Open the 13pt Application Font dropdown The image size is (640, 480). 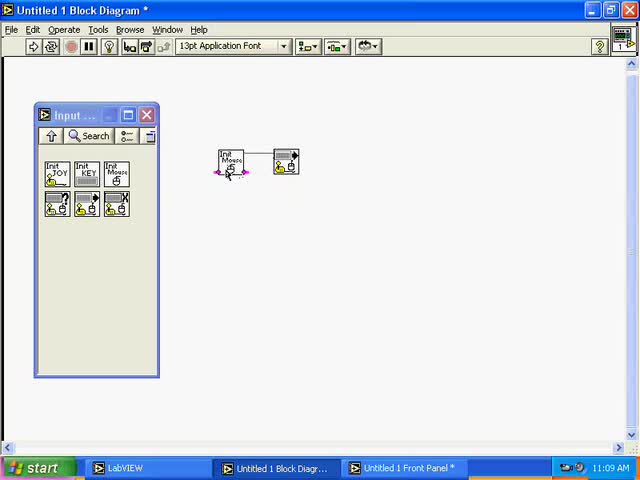(234, 47)
